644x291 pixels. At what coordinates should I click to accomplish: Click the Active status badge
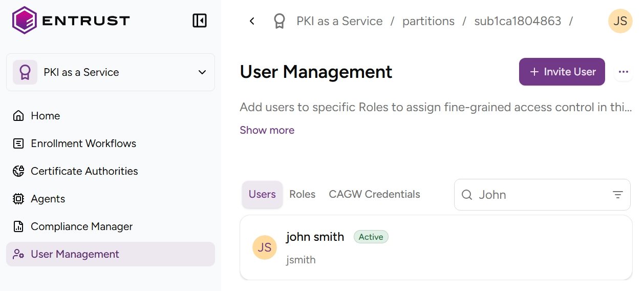coord(371,237)
